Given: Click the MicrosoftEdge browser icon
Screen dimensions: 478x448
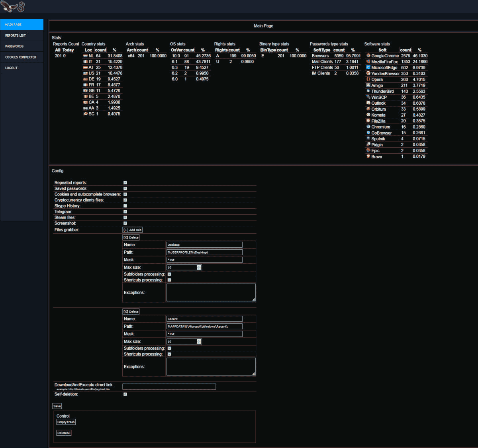Looking at the screenshot, I should click(368, 67).
